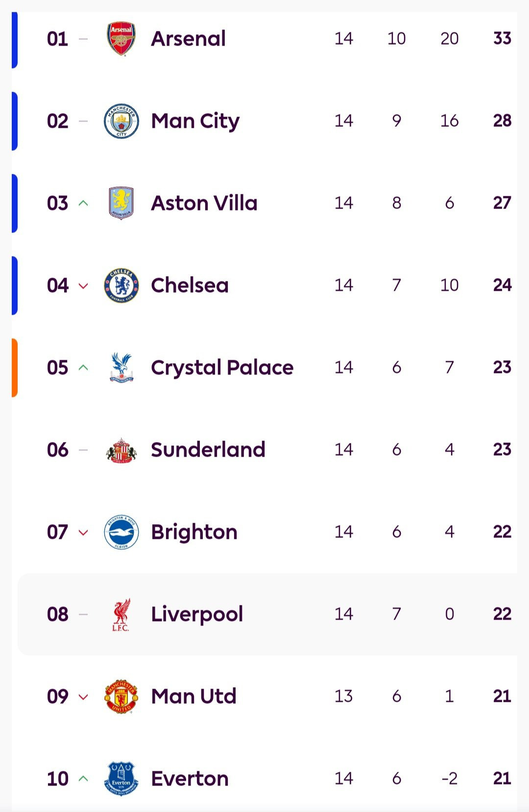Select the Aston Villa crest

(121, 203)
